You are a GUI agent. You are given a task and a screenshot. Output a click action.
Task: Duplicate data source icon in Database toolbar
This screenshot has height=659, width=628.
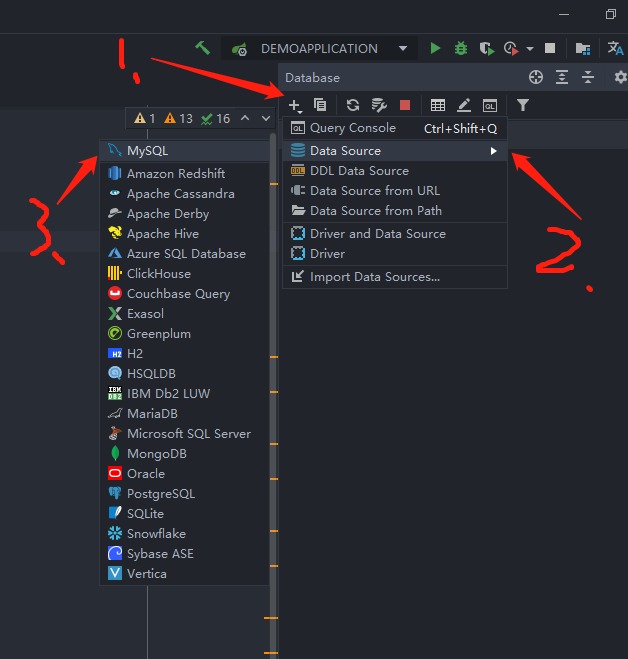pyautogui.click(x=320, y=105)
